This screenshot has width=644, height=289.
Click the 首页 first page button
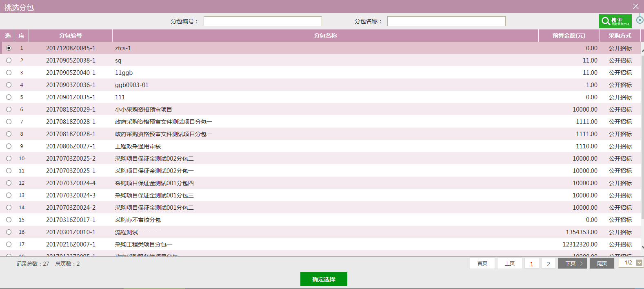tap(482, 264)
